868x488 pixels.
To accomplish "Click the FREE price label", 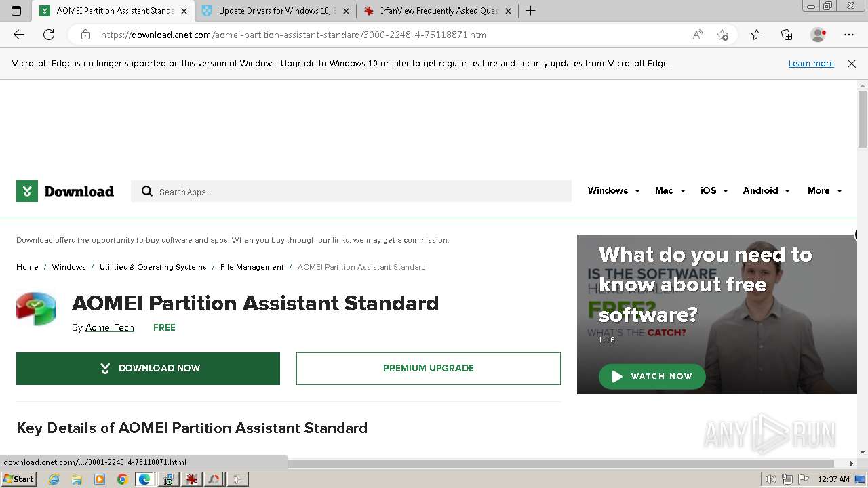I will coord(164,327).
